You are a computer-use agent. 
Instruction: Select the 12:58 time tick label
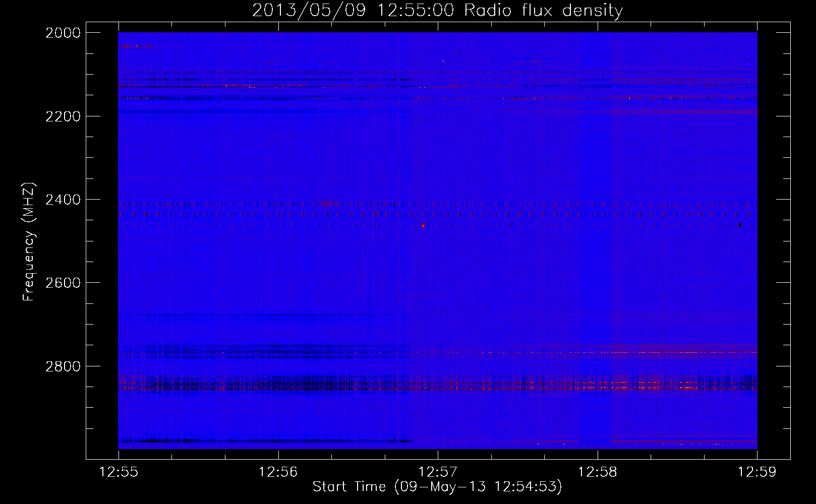[x=598, y=472]
